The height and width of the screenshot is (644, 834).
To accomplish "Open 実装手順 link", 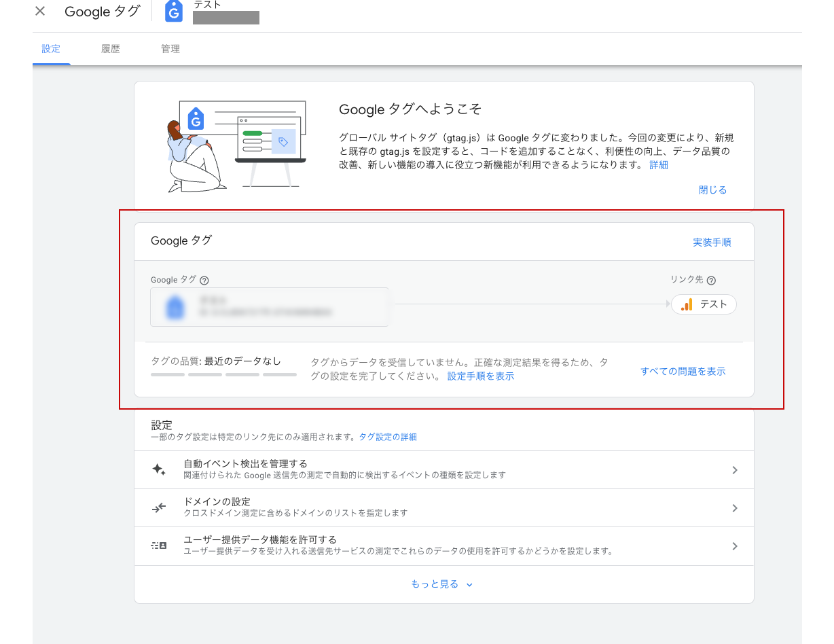I will 712,243.
